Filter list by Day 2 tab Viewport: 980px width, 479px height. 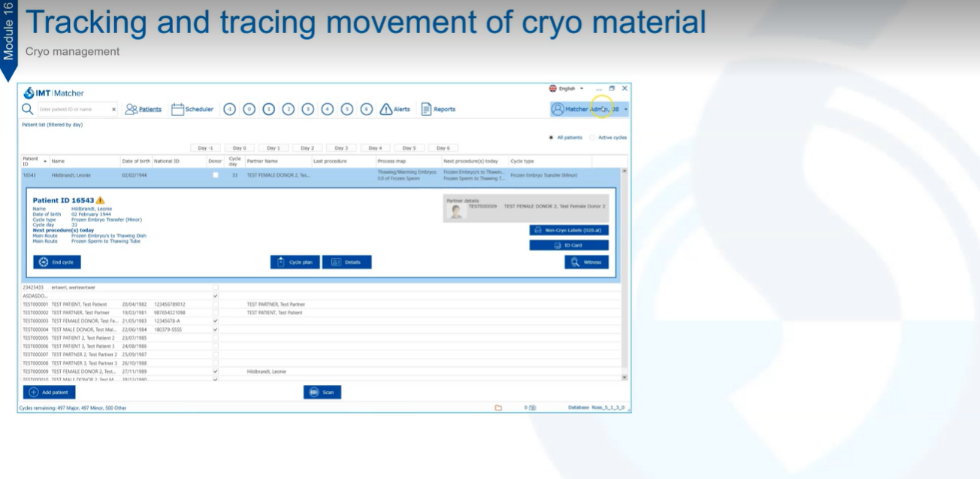pyautogui.click(x=307, y=148)
